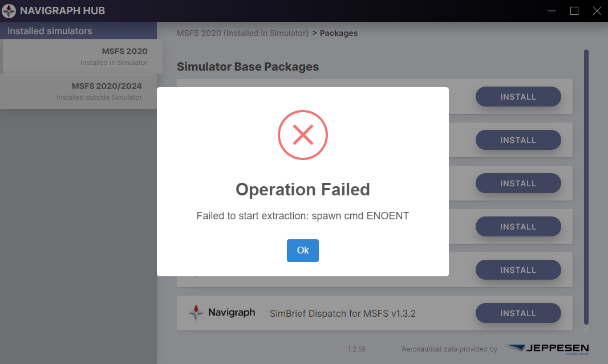This screenshot has width=608, height=364.
Task: Click the Navigraph Hub compass logo in title bar
Action: [9, 11]
